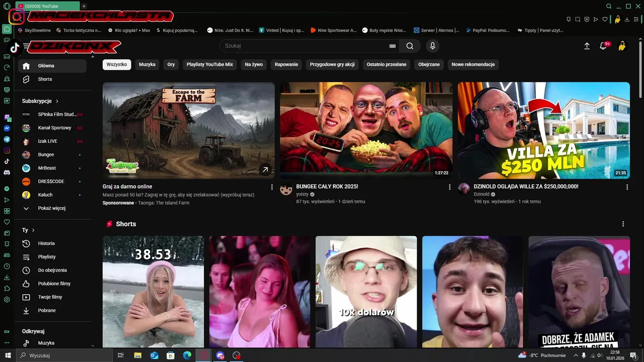Expand Subskrypcje section chevron

(57, 101)
